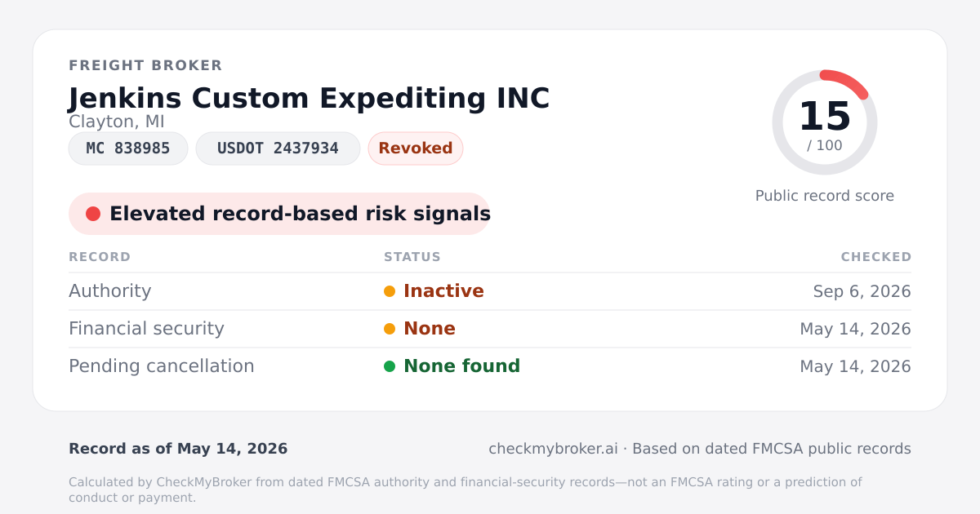The image size is (980, 514).
Task: Click the Revoked status pill
Action: click(x=416, y=148)
